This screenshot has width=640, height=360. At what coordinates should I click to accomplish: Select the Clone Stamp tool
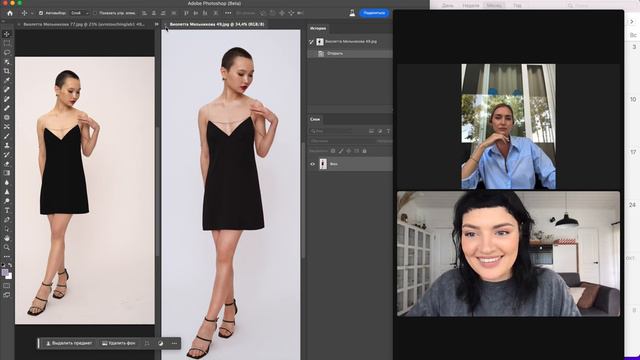[7, 145]
